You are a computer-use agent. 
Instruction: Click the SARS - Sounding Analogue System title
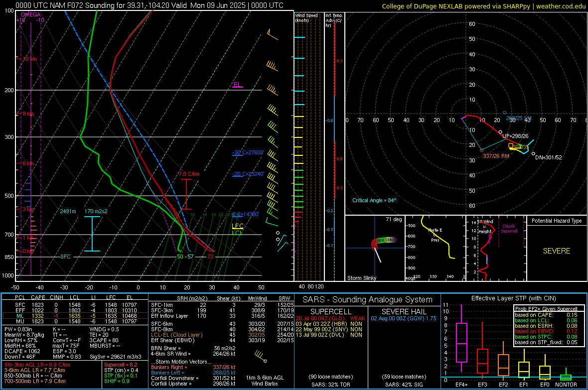pyautogui.click(x=367, y=300)
